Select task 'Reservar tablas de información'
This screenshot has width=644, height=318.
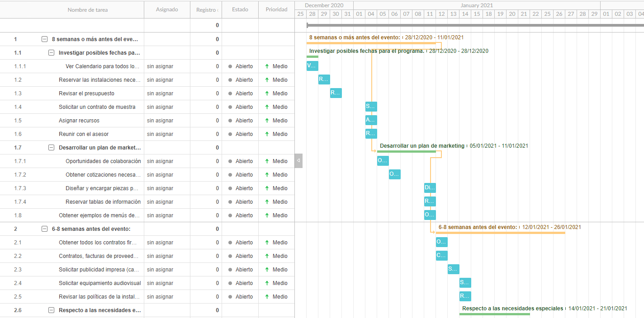(x=103, y=202)
